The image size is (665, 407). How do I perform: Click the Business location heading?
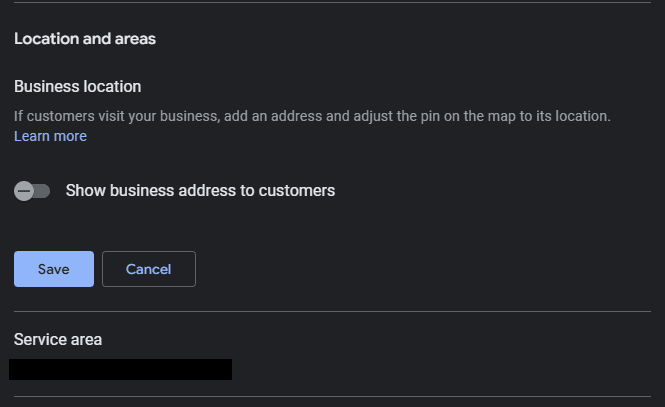[78, 86]
